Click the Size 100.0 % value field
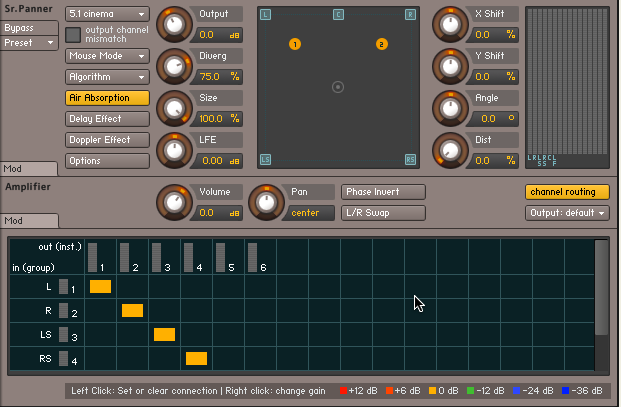 218,119
